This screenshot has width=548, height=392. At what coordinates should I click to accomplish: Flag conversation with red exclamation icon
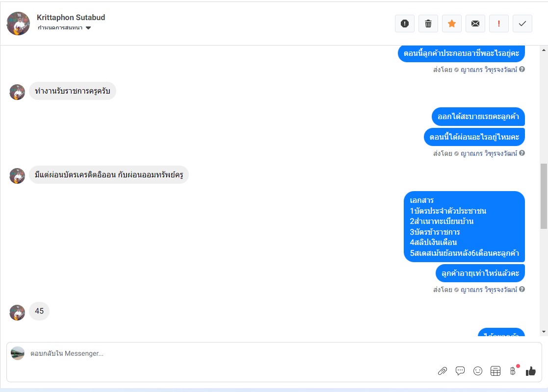[x=499, y=24]
